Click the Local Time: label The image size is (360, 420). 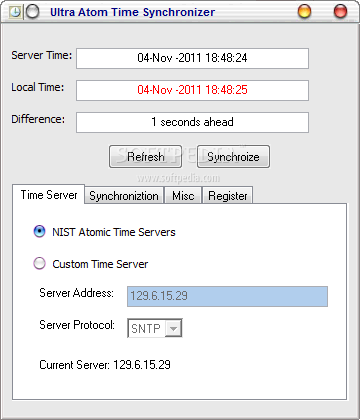38,87
